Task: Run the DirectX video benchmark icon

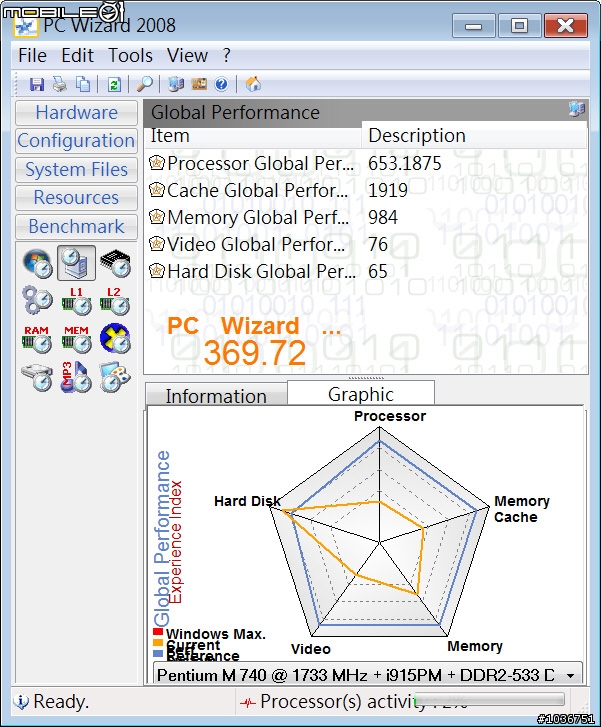Action: click(115, 338)
